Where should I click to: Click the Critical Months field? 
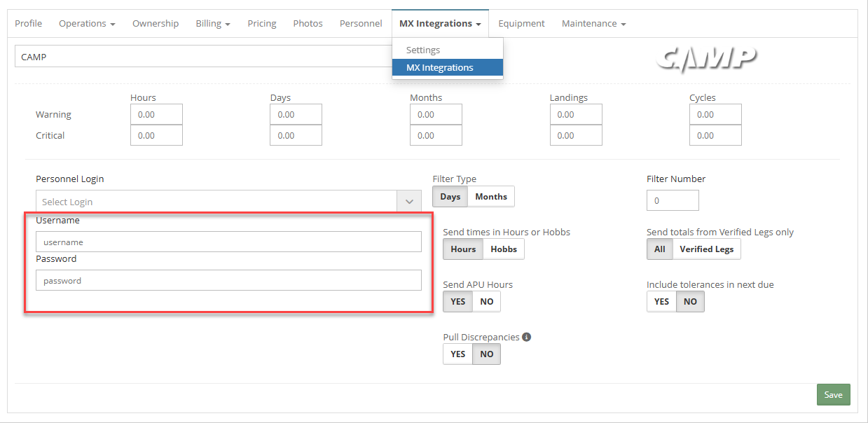pos(436,135)
